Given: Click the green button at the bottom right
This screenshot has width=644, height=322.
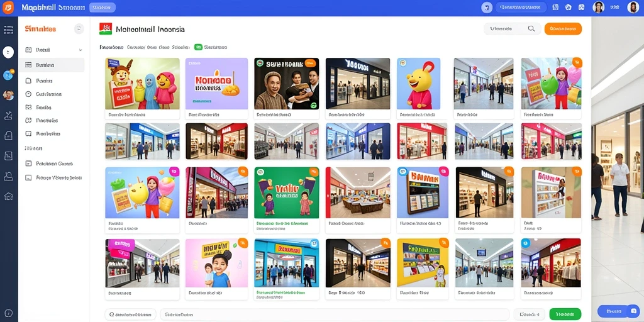Looking at the screenshot, I should click(x=565, y=314).
